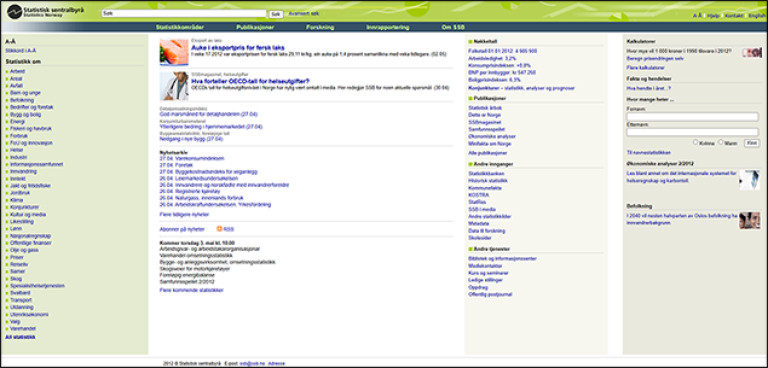Go to the Forskning menu
This screenshot has width=768, height=368.
tap(320, 27)
